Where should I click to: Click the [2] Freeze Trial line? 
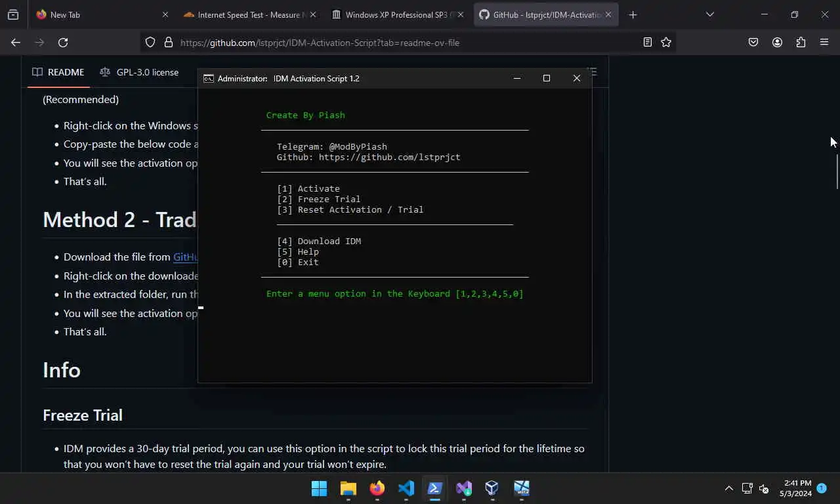tap(319, 199)
